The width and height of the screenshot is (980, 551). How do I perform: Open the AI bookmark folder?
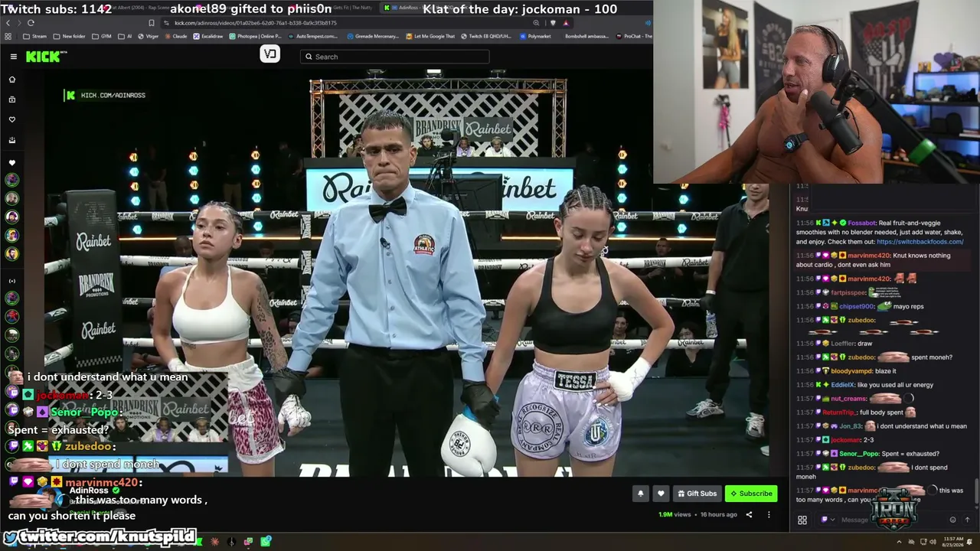click(125, 36)
